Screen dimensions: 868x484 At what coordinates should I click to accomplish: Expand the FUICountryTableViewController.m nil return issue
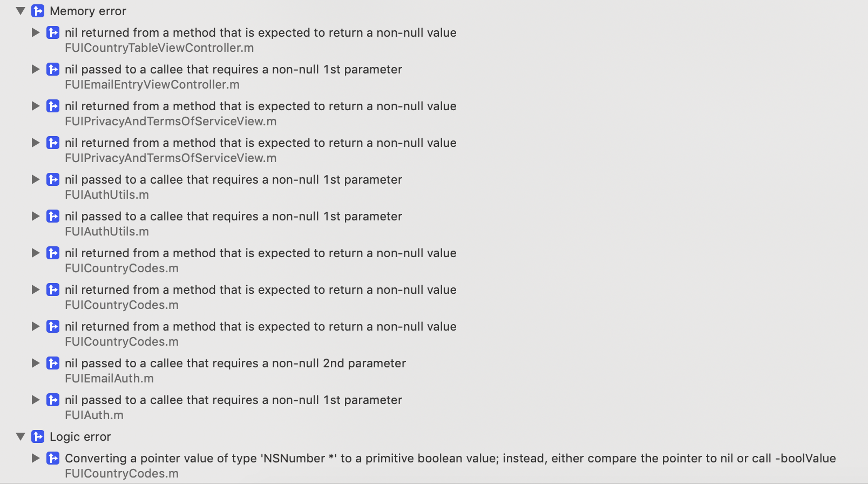(x=36, y=32)
